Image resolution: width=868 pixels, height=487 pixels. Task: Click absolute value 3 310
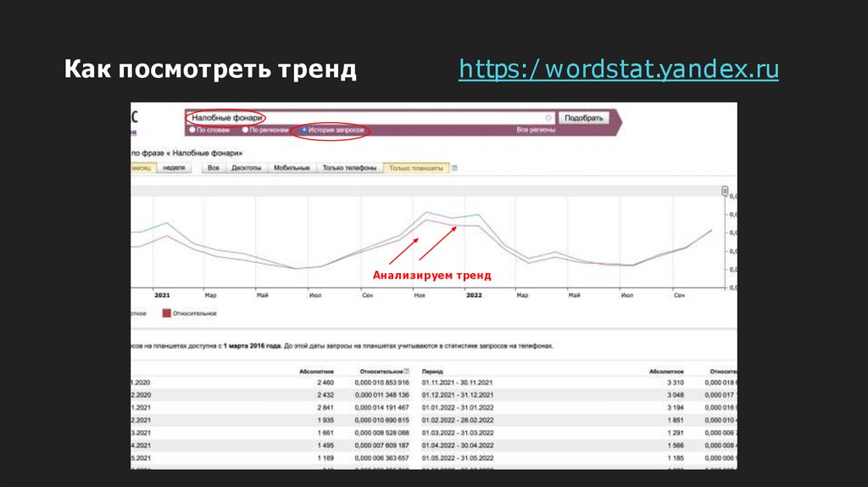(x=676, y=383)
